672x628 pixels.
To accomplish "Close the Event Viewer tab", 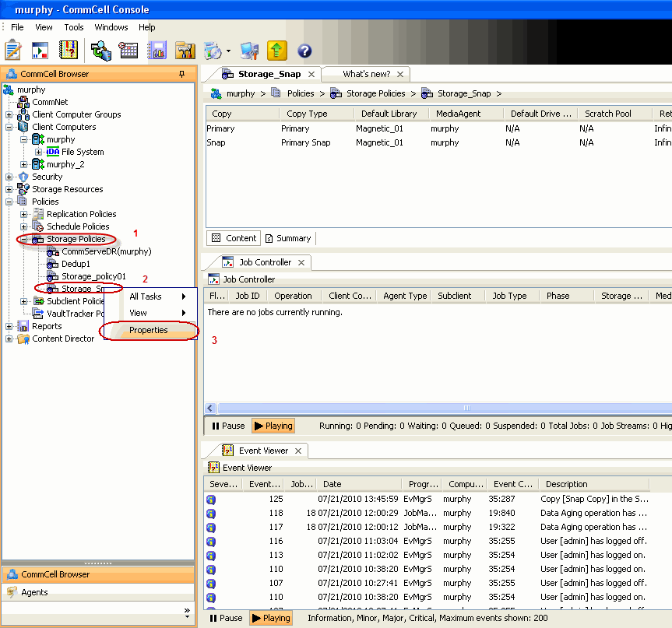I will point(298,451).
